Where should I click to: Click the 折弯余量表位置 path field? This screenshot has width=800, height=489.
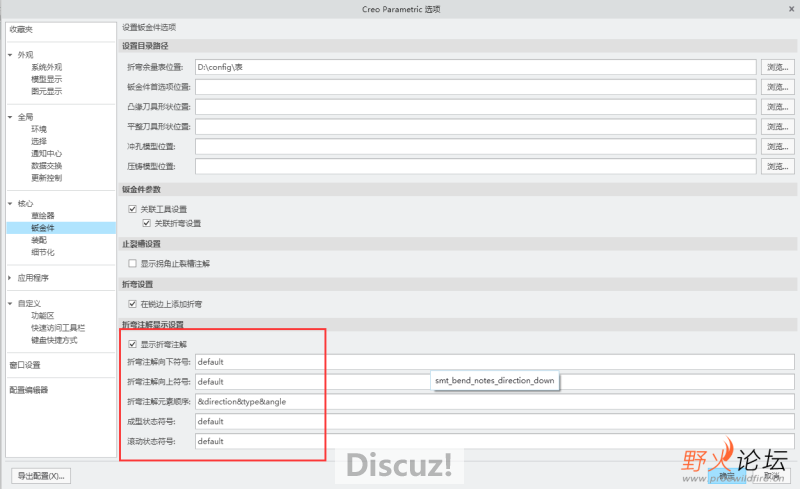click(476, 67)
